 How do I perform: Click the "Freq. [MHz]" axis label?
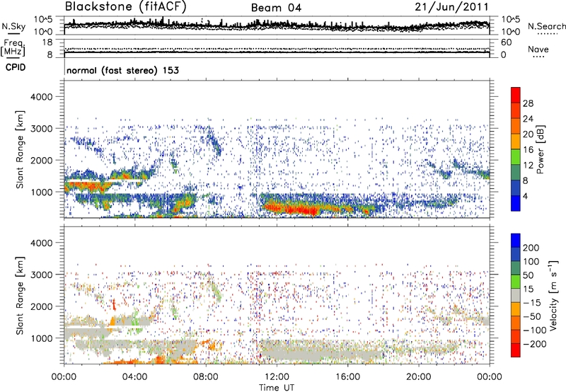point(13,47)
